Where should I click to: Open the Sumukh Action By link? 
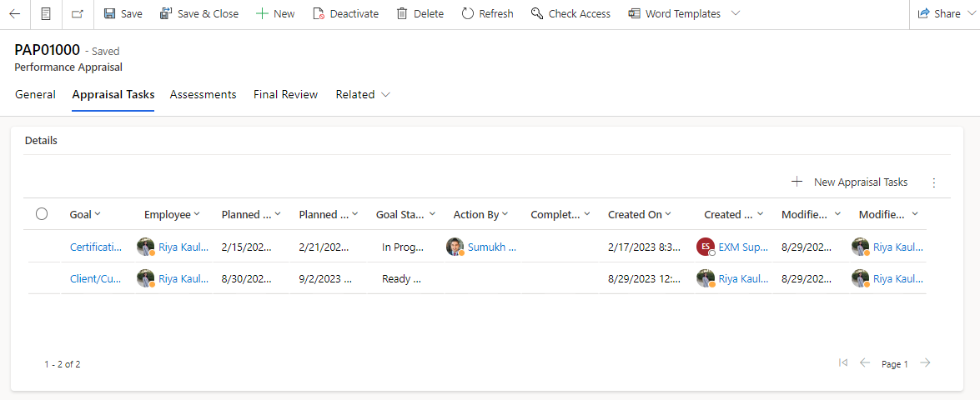(491, 247)
